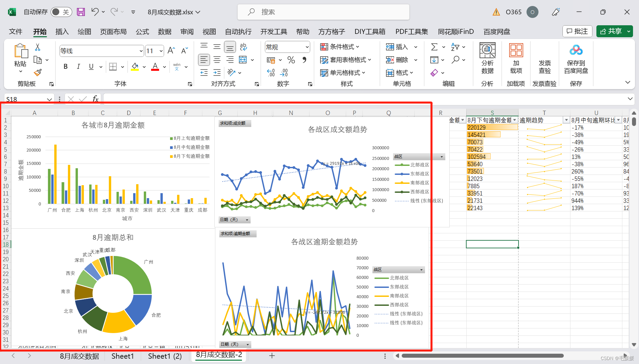The height and width of the screenshot is (364, 639).
Task: Switch to the 数据 ribbon tab
Action: tap(165, 32)
